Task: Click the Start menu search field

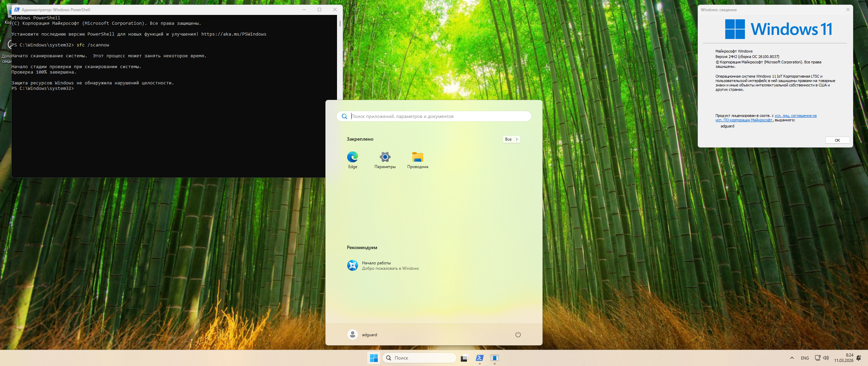Action: 437,116
